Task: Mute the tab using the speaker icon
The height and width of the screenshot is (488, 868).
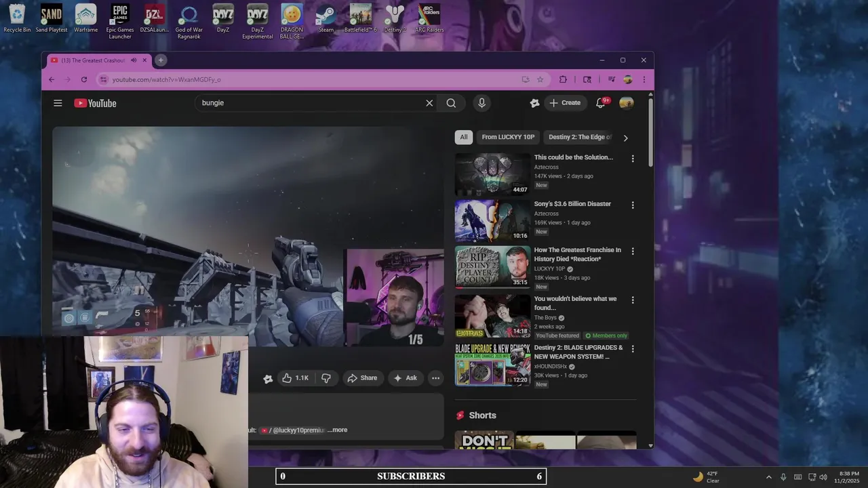Action: click(134, 60)
